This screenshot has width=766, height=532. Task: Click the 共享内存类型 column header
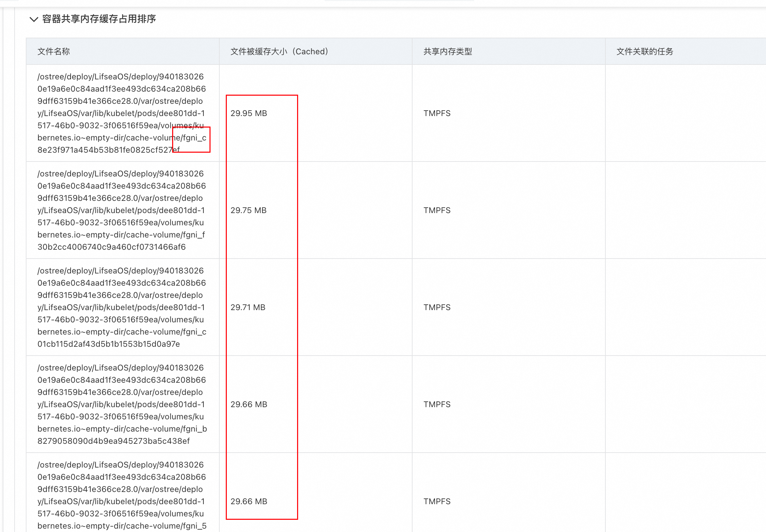pyautogui.click(x=448, y=52)
